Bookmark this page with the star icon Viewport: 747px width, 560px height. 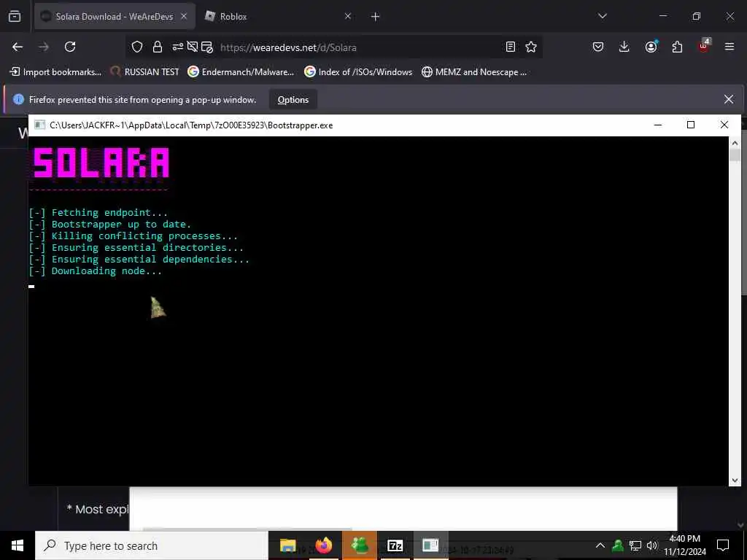click(531, 47)
